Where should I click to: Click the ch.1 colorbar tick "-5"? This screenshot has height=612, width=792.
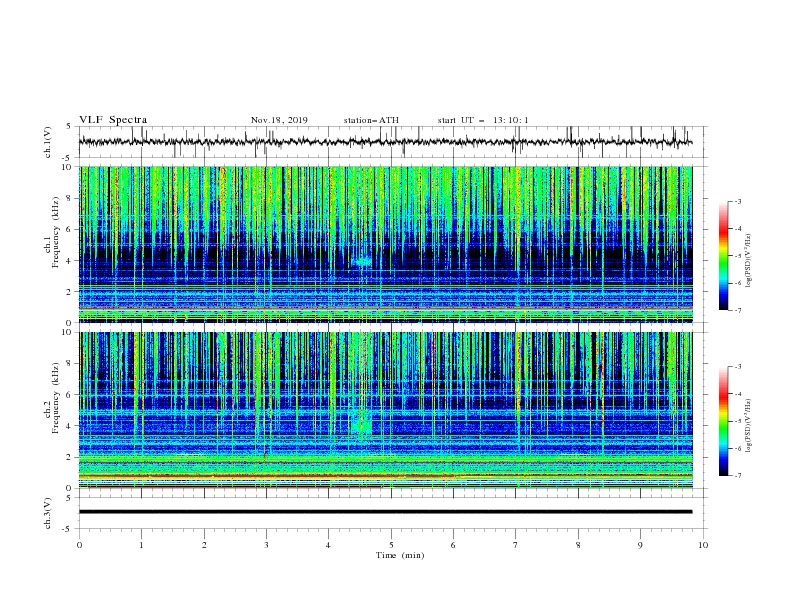pyautogui.click(x=738, y=256)
